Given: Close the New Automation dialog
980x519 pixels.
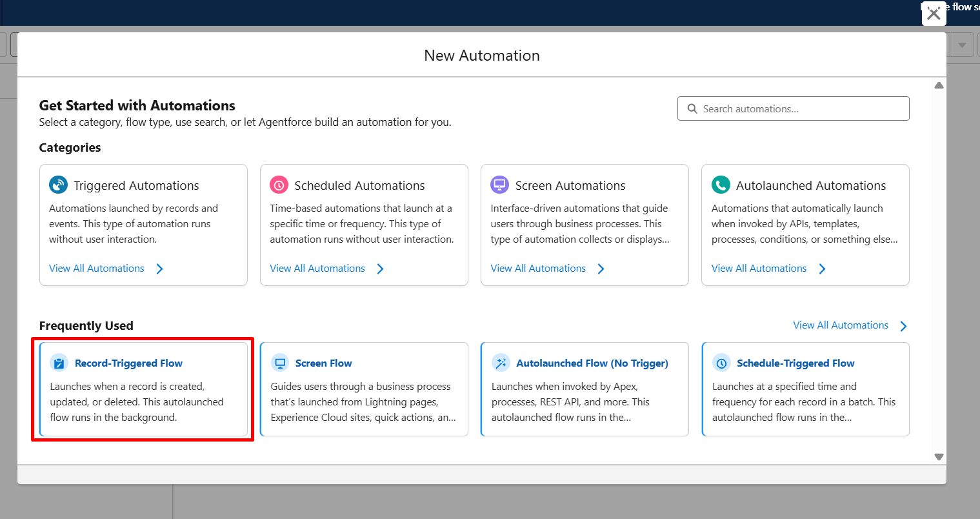Looking at the screenshot, I should point(934,14).
